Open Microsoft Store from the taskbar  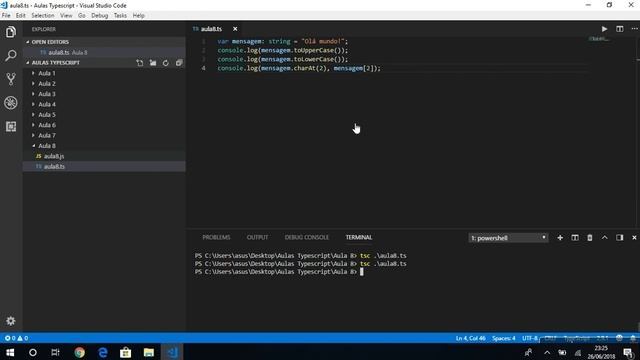126,352
